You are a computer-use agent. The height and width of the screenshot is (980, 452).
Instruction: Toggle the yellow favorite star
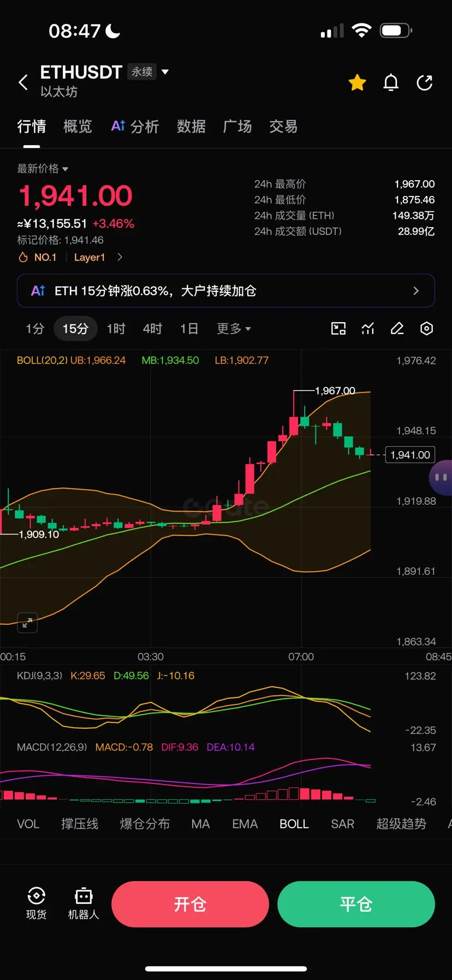(358, 82)
